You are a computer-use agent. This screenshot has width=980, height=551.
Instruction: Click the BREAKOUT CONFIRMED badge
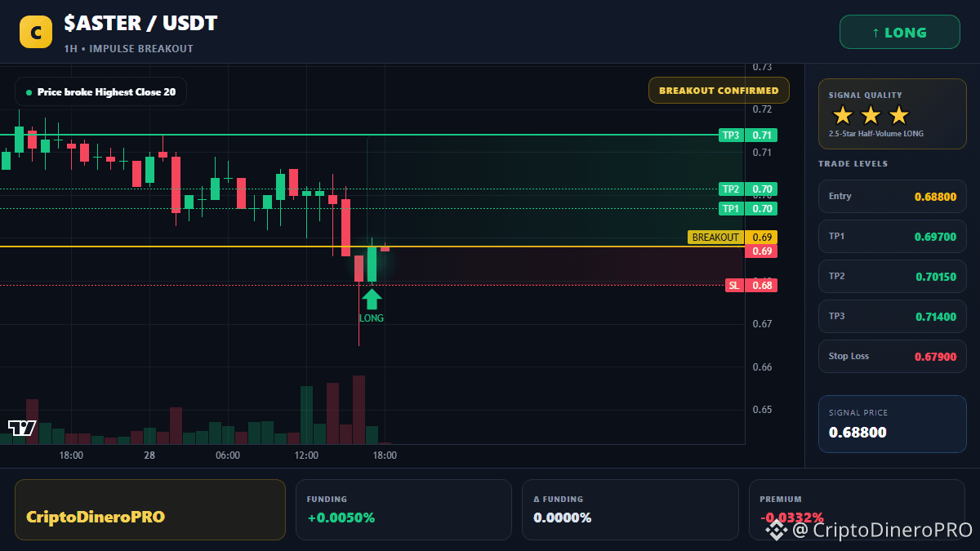pyautogui.click(x=719, y=91)
